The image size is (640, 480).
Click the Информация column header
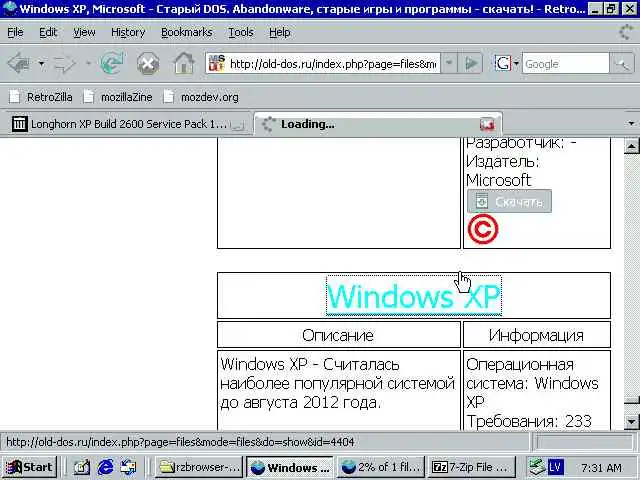[536, 335]
